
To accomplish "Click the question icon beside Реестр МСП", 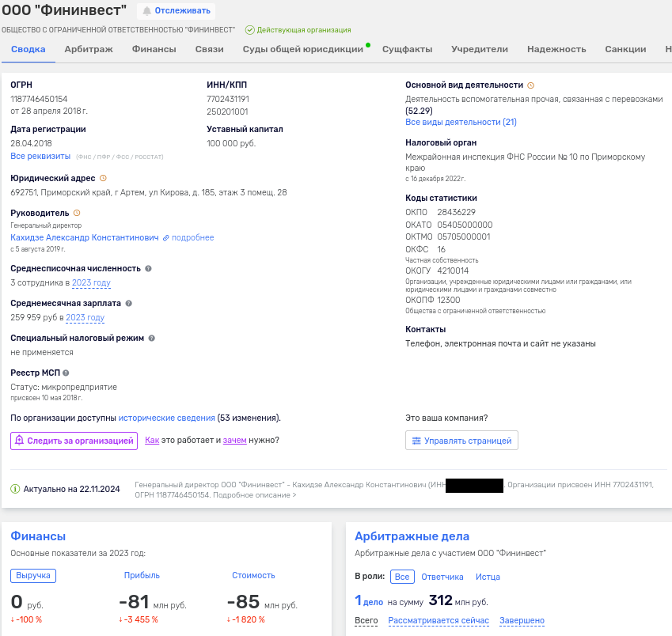I will 66,373.
